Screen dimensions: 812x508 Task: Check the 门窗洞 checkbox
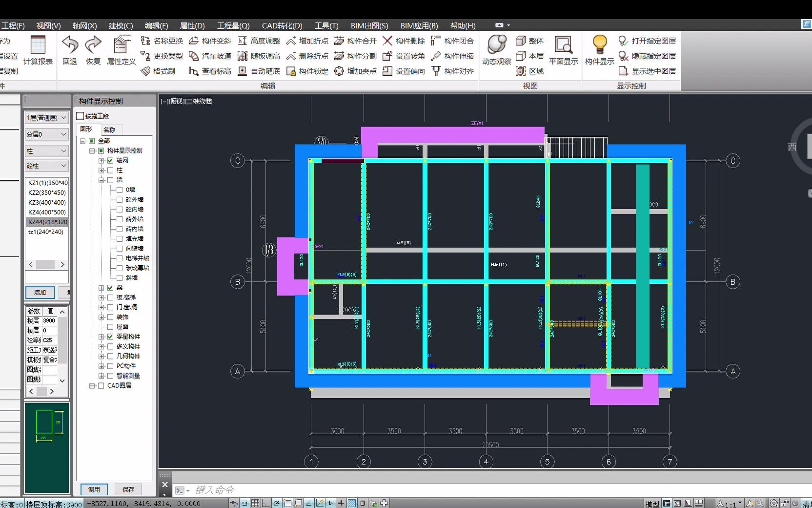click(110, 307)
